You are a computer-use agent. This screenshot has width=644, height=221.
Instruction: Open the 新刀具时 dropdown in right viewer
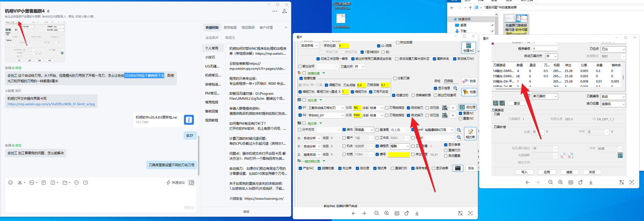pos(545,97)
